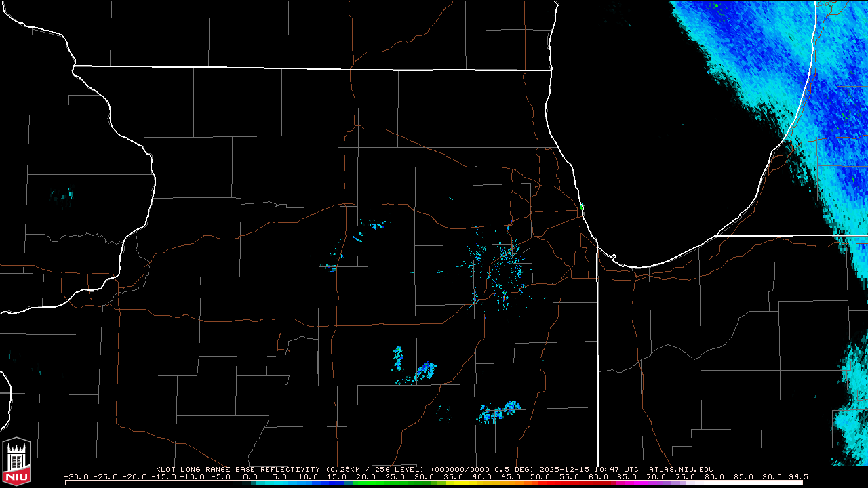Click the cyan echo patch at bottom right edge
Image resolution: width=868 pixels, height=488 pixels.
[851, 420]
